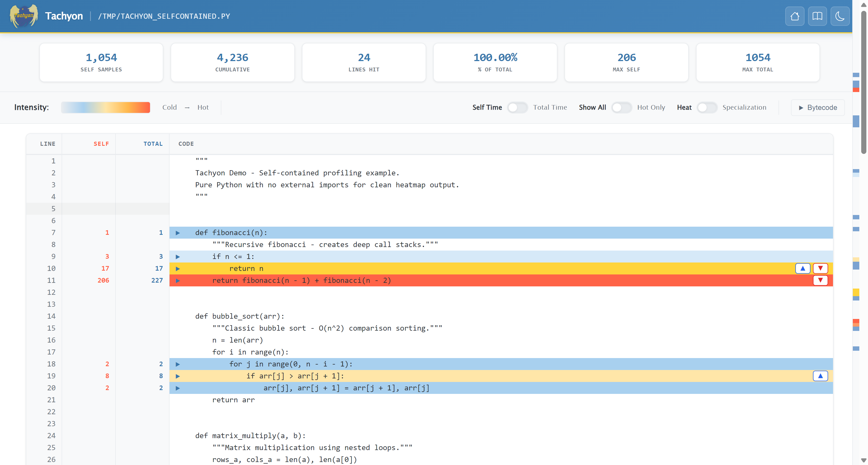Click the TOTAL column header
The width and height of the screenshot is (868, 465).
point(153,144)
